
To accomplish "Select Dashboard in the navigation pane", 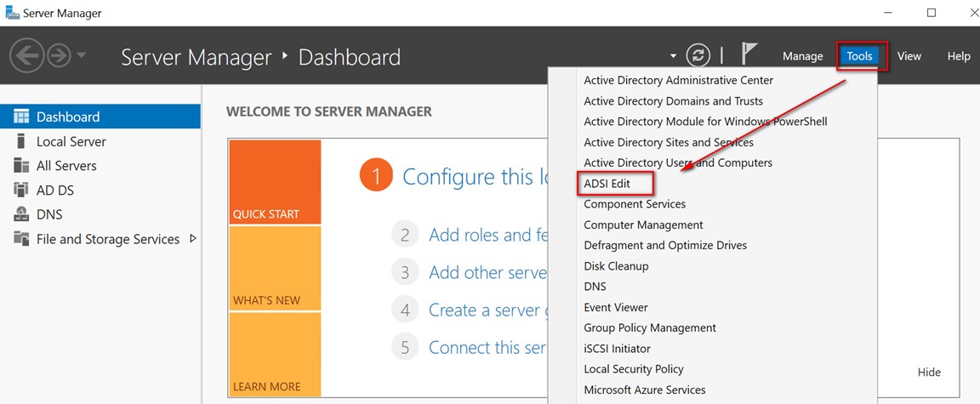I will coord(100,117).
